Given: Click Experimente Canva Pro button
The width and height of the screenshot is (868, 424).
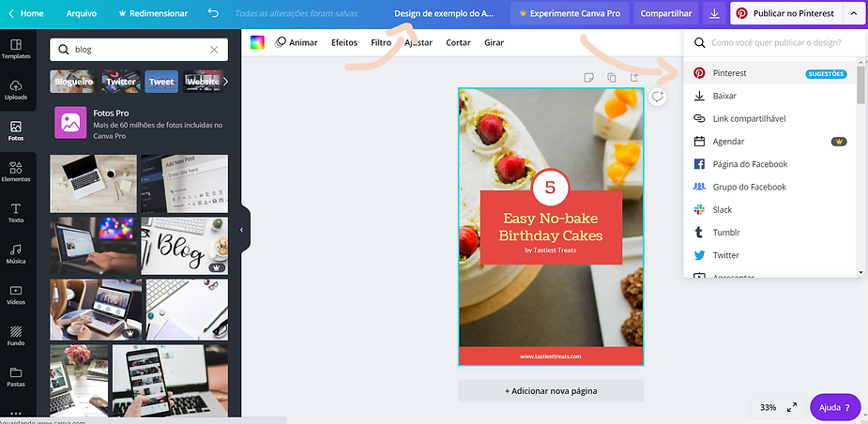Looking at the screenshot, I should click(570, 13).
